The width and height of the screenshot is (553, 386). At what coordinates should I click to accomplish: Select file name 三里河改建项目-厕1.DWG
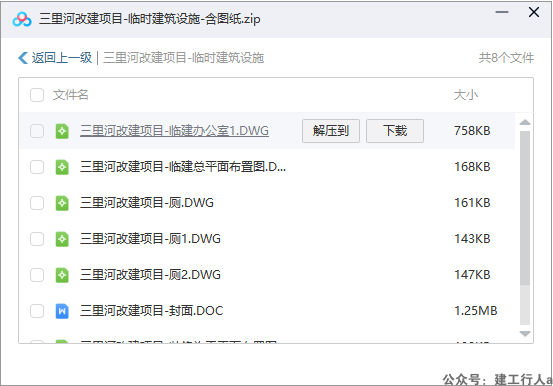[150, 239]
